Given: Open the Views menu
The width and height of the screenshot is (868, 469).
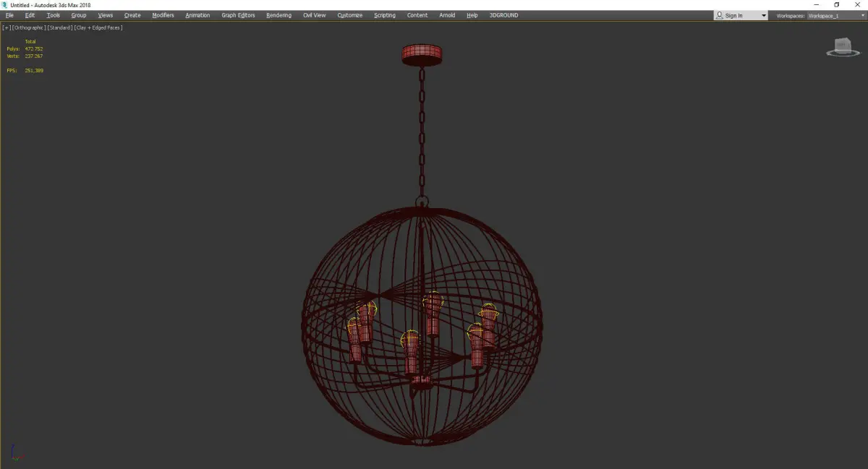Looking at the screenshot, I should click(x=106, y=15).
